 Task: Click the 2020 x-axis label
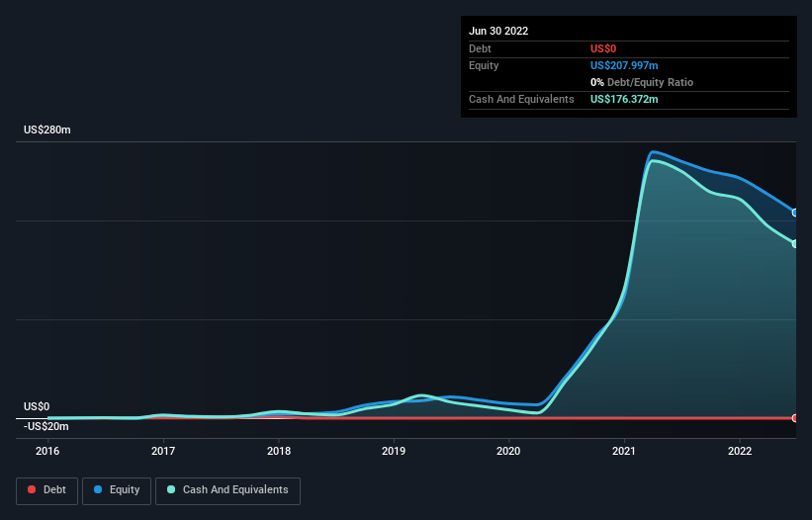(508, 451)
